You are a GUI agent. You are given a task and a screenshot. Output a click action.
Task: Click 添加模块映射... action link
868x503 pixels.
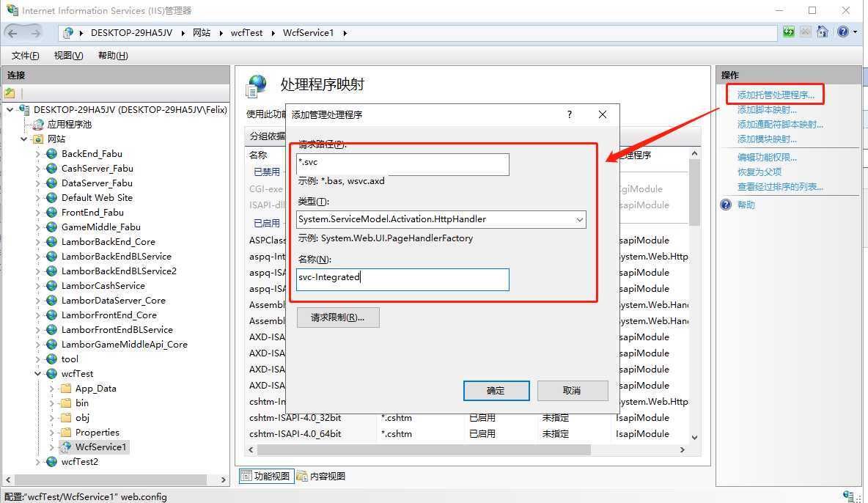(x=767, y=139)
